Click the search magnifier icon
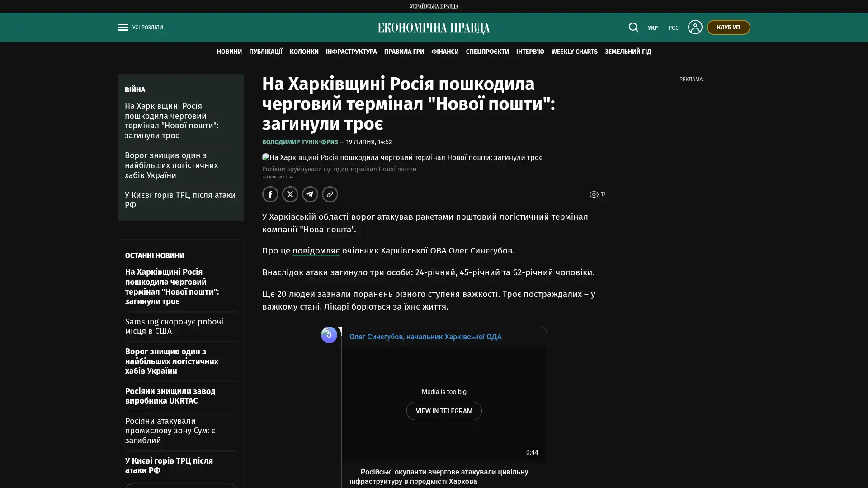Image resolution: width=868 pixels, height=488 pixels. point(633,28)
